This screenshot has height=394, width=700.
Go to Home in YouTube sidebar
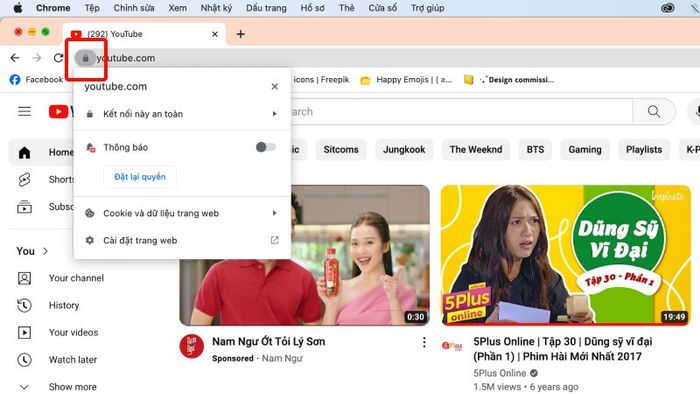coord(42,153)
